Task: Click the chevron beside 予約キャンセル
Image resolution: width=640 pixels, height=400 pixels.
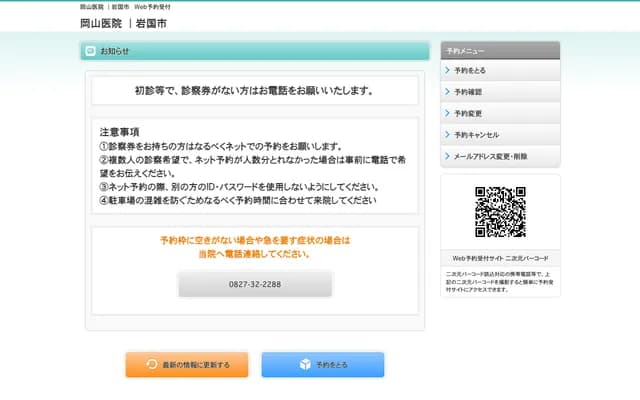Action: click(447, 135)
